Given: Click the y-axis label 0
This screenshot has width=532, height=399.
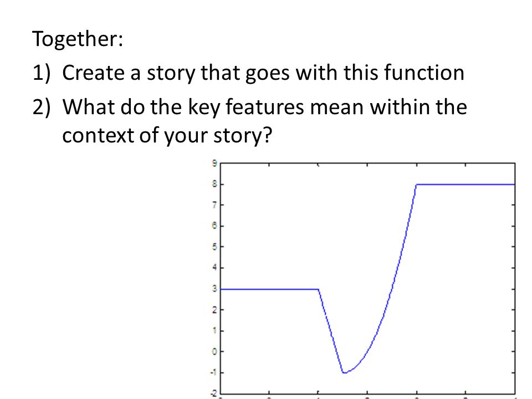Looking at the screenshot, I should pyautogui.click(x=214, y=351).
